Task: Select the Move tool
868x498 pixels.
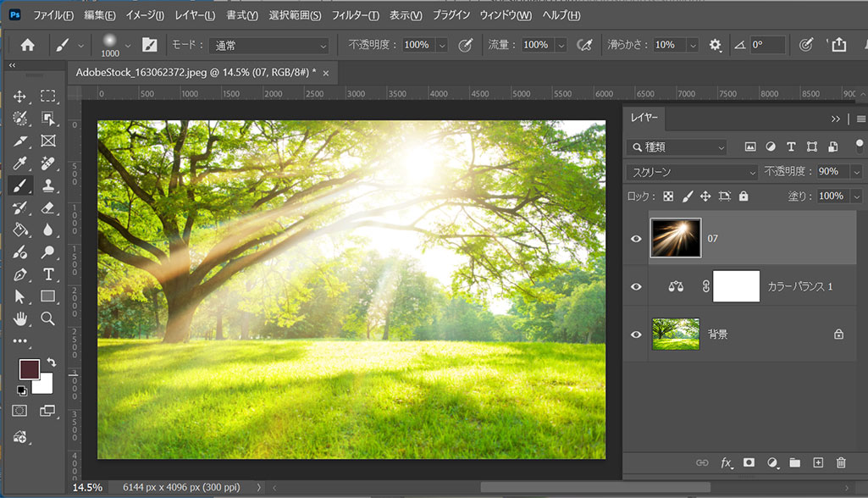Action: click(x=19, y=97)
